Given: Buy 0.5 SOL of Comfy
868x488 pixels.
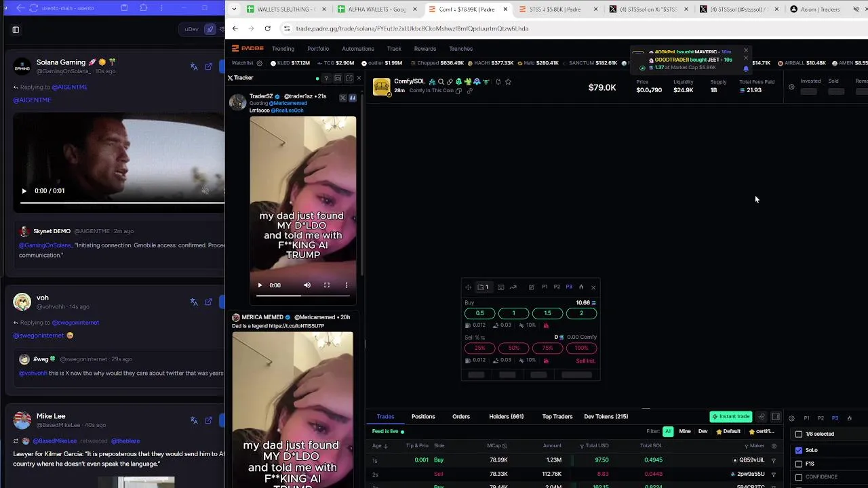Looking at the screenshot, I should pos(479,313).
